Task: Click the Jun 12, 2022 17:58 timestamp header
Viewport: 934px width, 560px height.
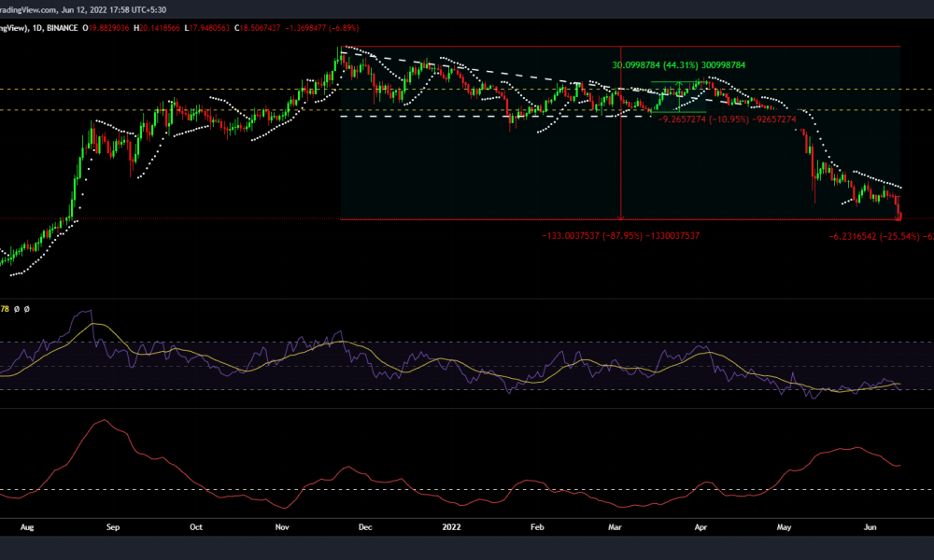Action: [114, 9]
